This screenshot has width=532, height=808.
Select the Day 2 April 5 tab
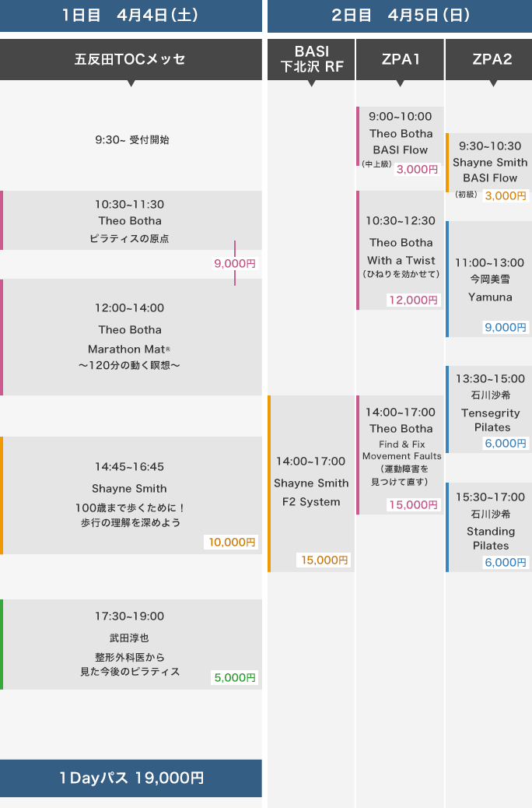[400, 15]
